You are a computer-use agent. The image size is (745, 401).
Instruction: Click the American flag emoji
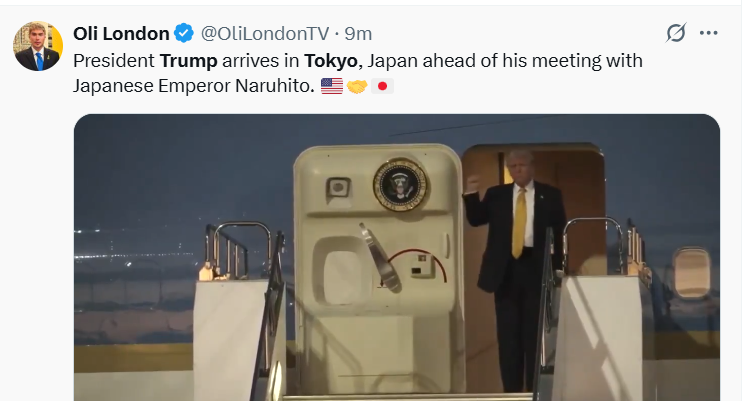(x=332, y=86)
